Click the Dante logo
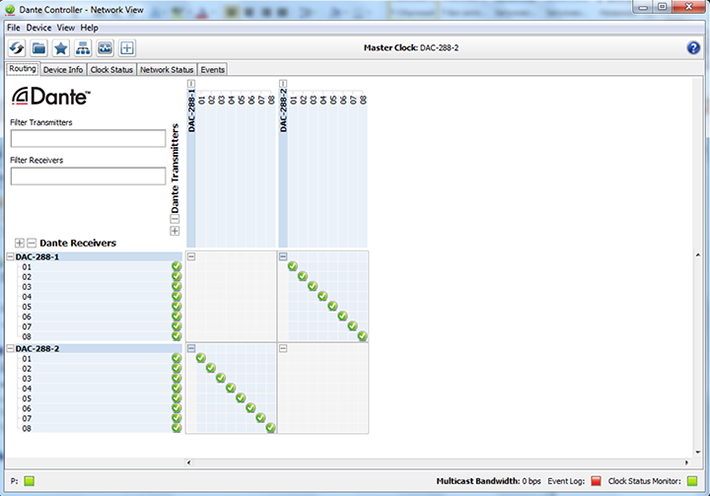The image size is (710, 496). pyautogui.click(x=51, y=96)
